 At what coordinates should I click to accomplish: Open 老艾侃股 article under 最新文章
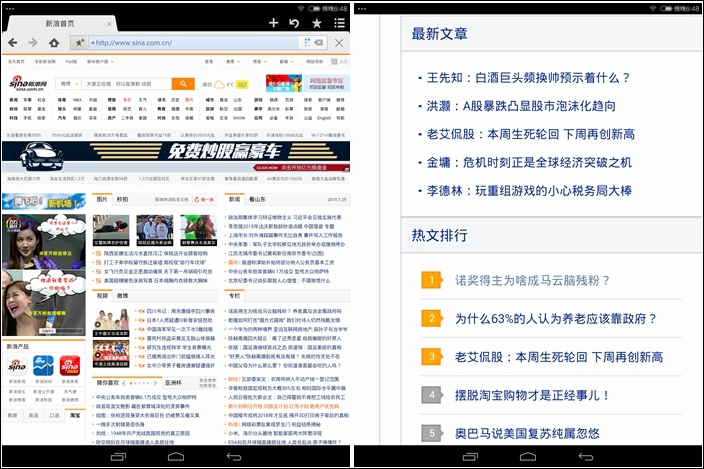coord(531,134)
